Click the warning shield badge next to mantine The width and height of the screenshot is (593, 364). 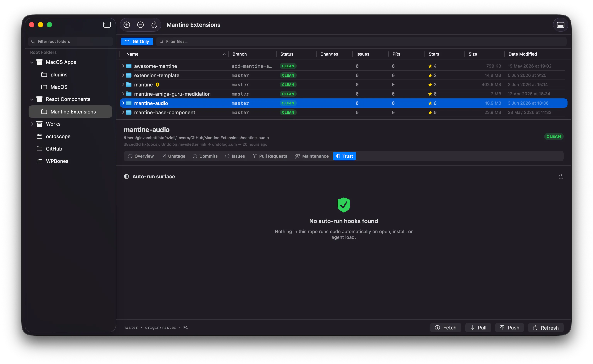point(158,85)
